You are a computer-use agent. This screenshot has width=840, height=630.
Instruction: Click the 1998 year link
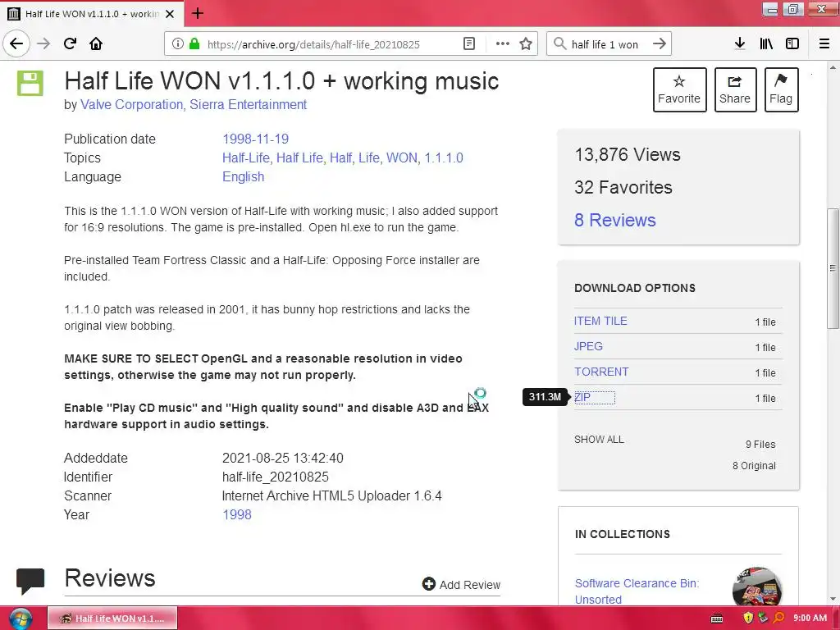(x=237, y=514)
